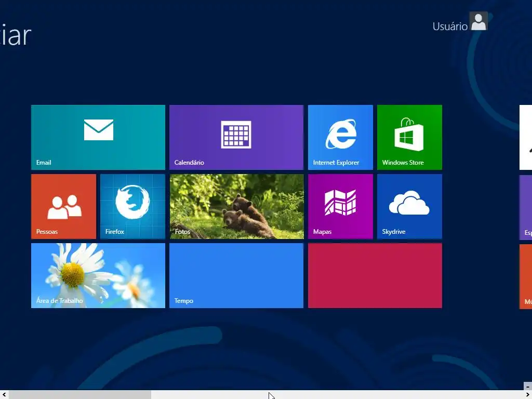The image size is (532, 399).
Task: Open the Tempo weather tile
Action: 236,276
